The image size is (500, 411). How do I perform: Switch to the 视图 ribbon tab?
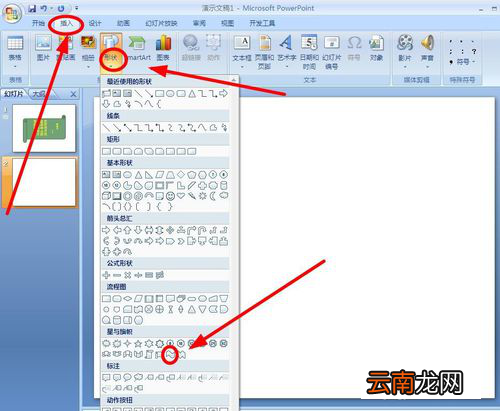(228, 23)
